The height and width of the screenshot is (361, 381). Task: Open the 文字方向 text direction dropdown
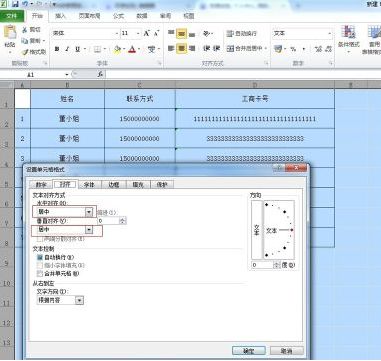[x=79, y=300]
